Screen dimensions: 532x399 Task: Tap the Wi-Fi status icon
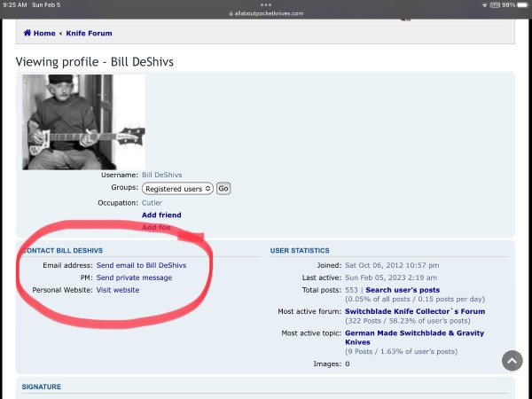pyautogui.click(x=484, y=5)
